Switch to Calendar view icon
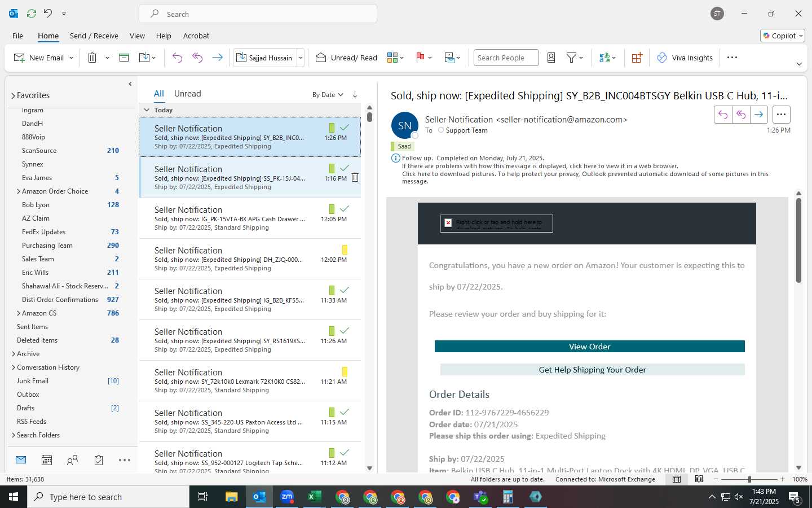Image resolution: width=812 pixels, height=508 pixels. point(47,460)
